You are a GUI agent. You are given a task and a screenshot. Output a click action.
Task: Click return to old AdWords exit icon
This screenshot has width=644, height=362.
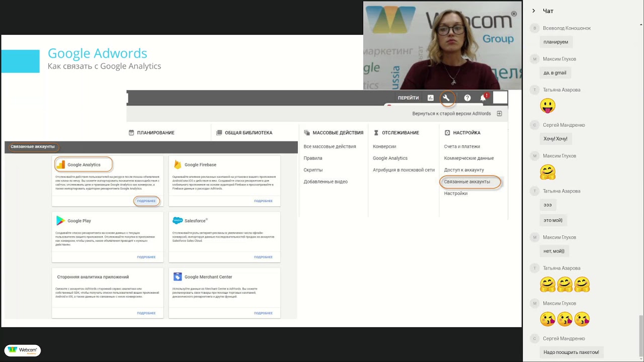coord(499,114)
